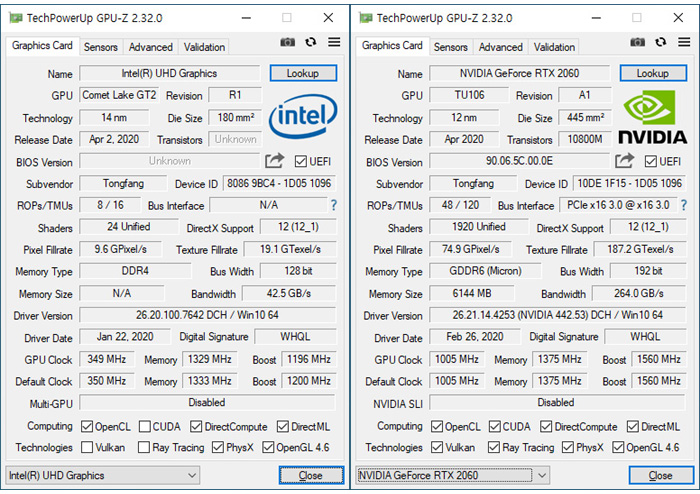700x494 pixels.
Task: Expand the NVIDIA GeForce RTX 2060 GPU dropdown
Action: pos(452,475)
